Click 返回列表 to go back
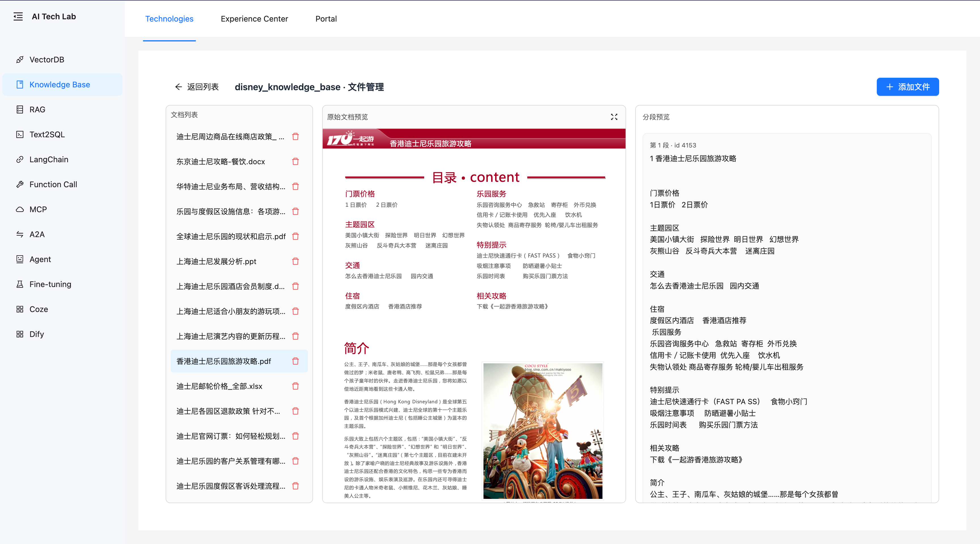Image resolution: width=980 pixels, height=544 pixels. [197, 87]
